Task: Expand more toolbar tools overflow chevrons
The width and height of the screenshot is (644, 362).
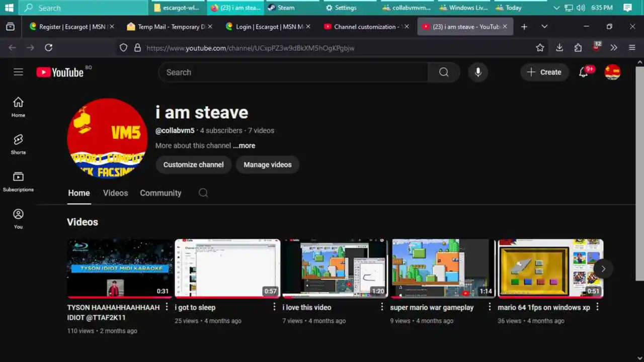Action: click(x=614, y=48)
